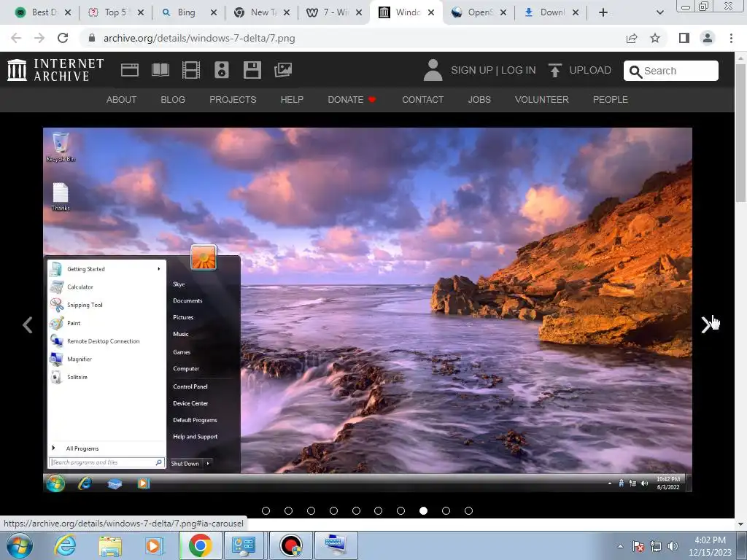Open Windows Explorer folder on taskbar
The height and width of the screenshot is (560, 747).
(x=110, y=545)
